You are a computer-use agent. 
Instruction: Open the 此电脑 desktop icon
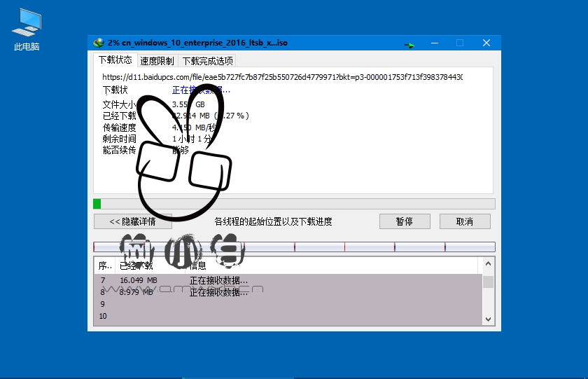pos(27,29)
